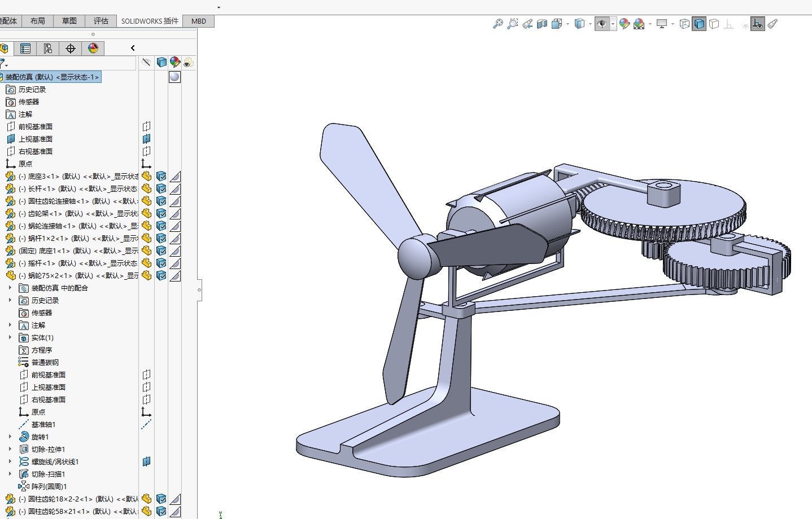This screenshot has width=812, height=519.
Task: Toggle the origin coordinate view icon
Action: click(758, 24)
